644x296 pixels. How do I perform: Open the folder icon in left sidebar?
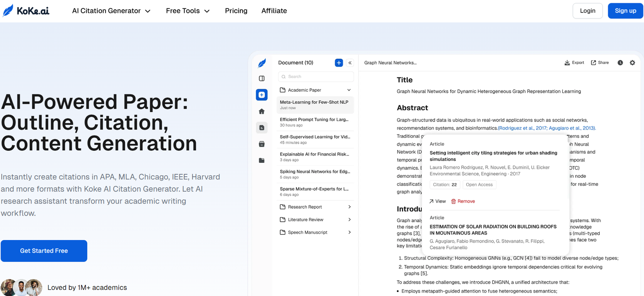click(262, 160)
